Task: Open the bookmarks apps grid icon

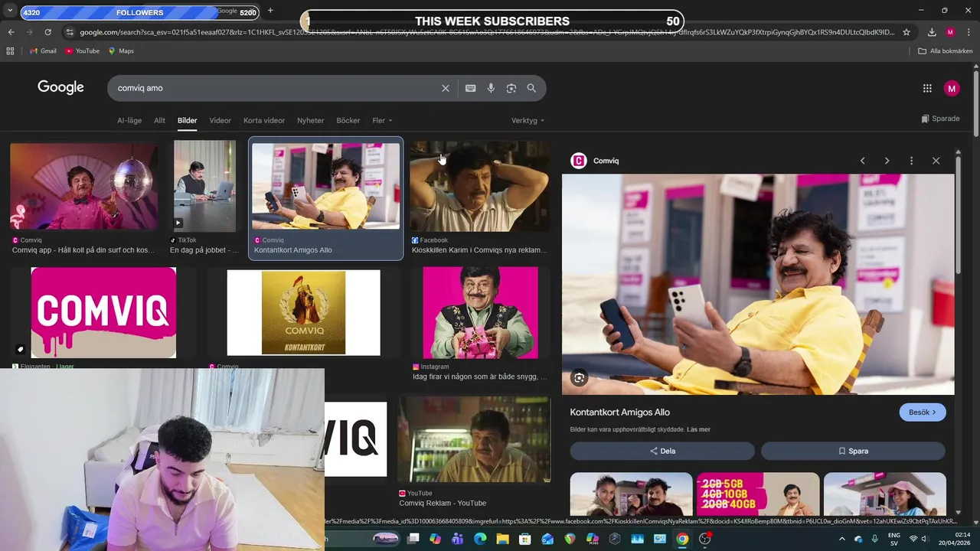Action: click(10, 51)
